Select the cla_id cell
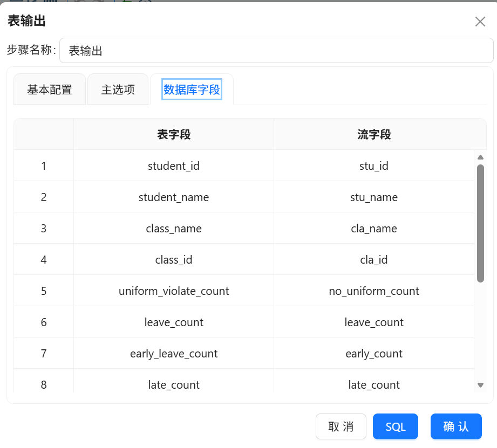 coord(374,260)
